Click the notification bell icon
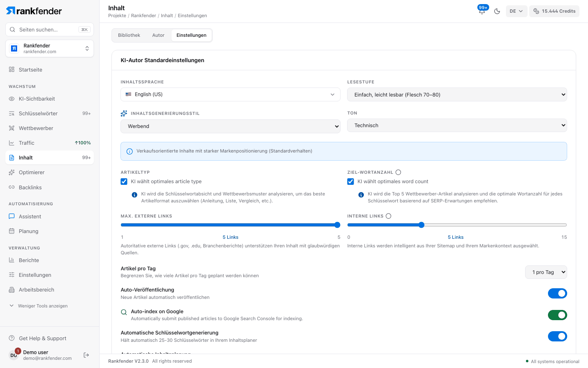The image size is (588, 368). (x=482, y=11)
